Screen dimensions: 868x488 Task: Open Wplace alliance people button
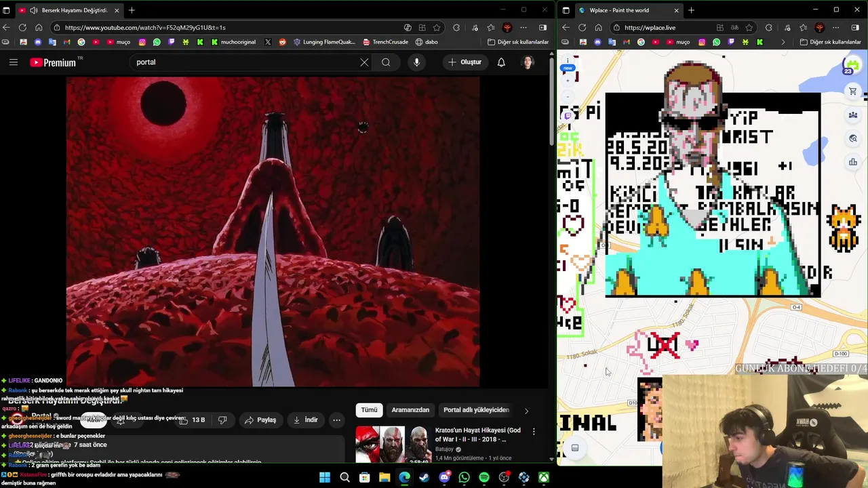click(x=853, y=115)
